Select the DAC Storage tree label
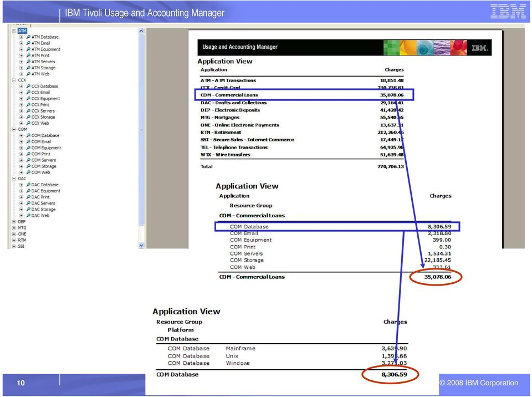The image size is (532, 397). [43, 209]
